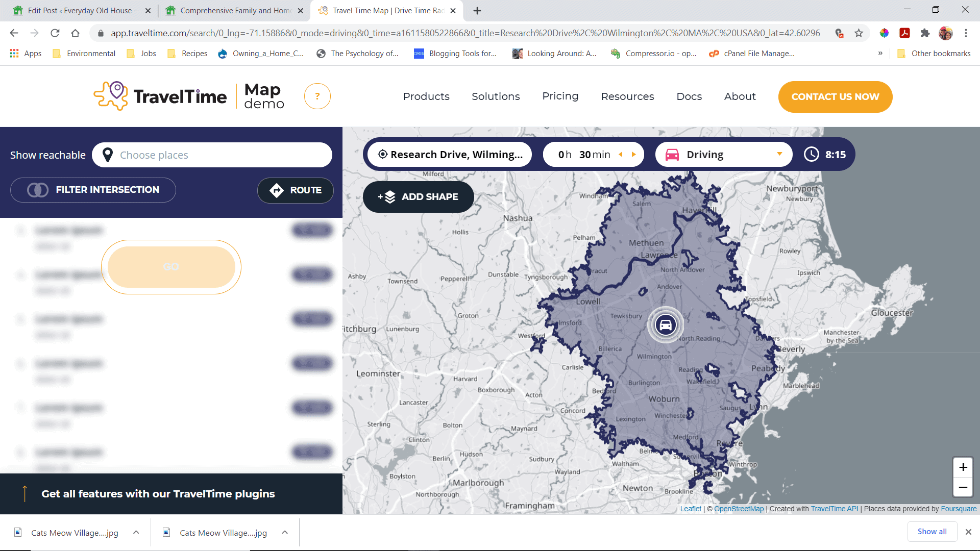Toggle driving mode dropdown arrow

[779, 154]
